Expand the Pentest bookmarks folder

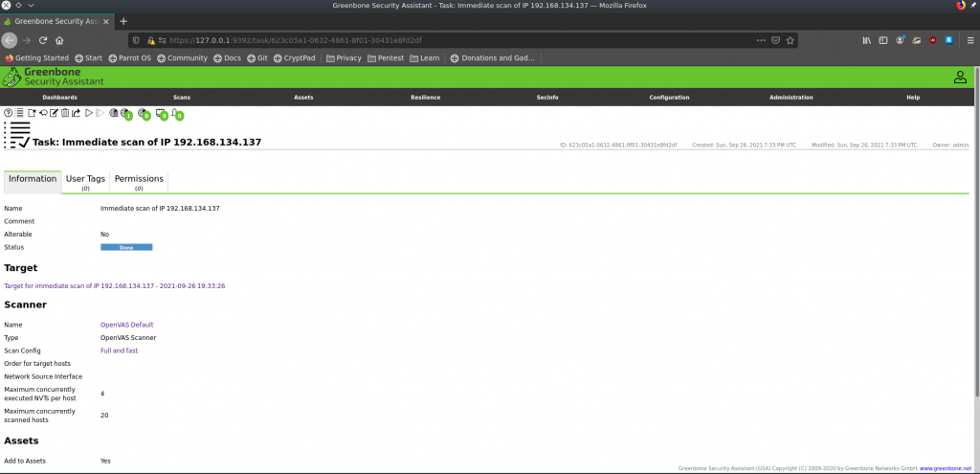pos(386,58)
